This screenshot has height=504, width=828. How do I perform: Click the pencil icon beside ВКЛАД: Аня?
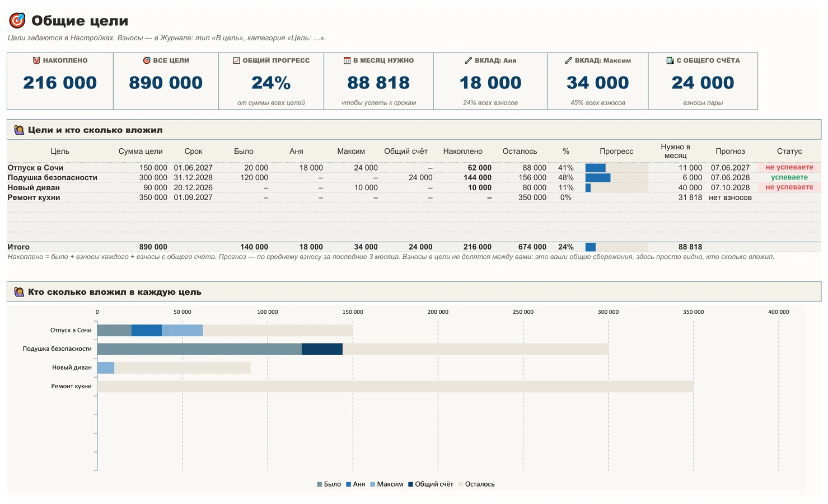(469, 60)
